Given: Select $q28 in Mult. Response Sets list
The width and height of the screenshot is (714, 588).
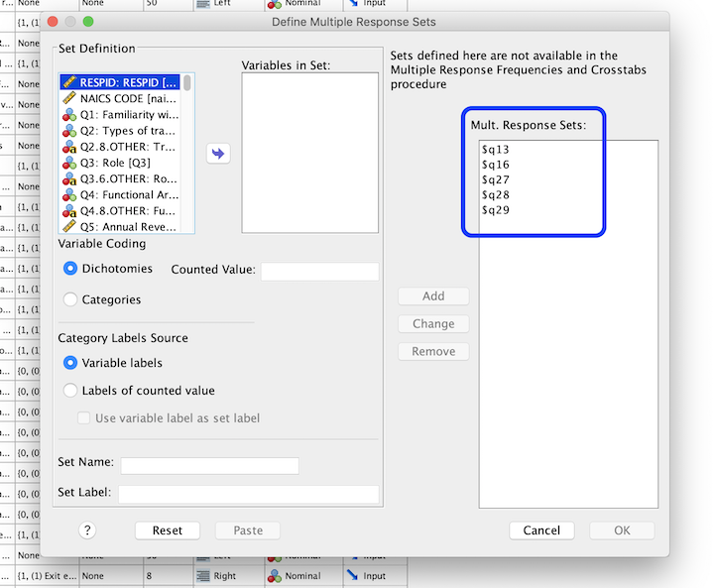Looking at the screenshot, I should 496,195.
